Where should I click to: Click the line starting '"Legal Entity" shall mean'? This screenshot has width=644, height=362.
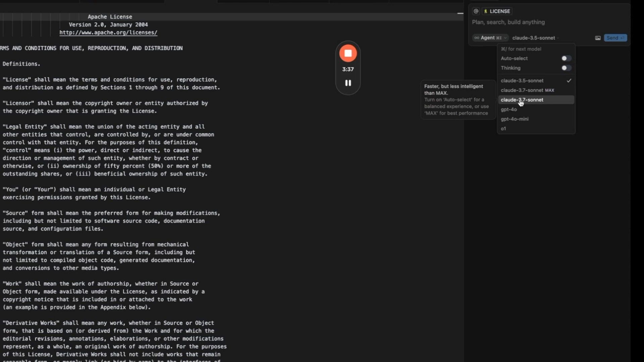click(x=104, y=127)
